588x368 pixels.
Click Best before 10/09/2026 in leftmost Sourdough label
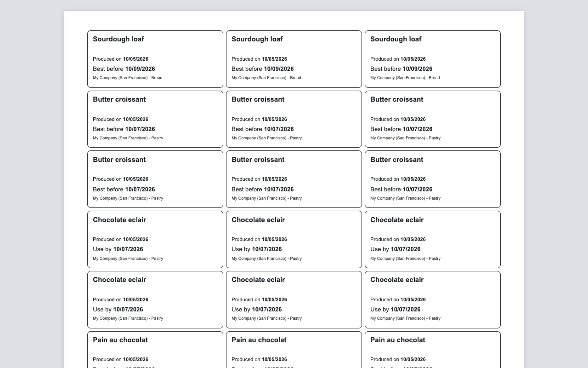[124, 69]
